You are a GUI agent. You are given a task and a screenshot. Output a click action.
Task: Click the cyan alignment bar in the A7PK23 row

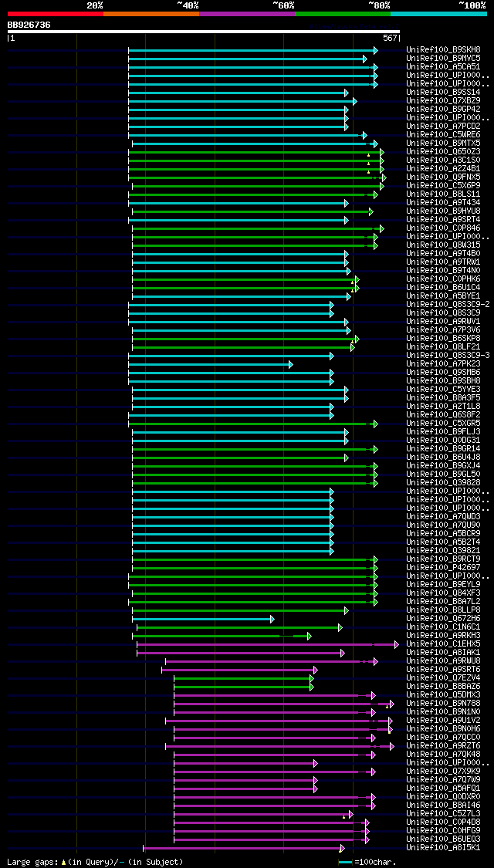[x=211, y=364]
